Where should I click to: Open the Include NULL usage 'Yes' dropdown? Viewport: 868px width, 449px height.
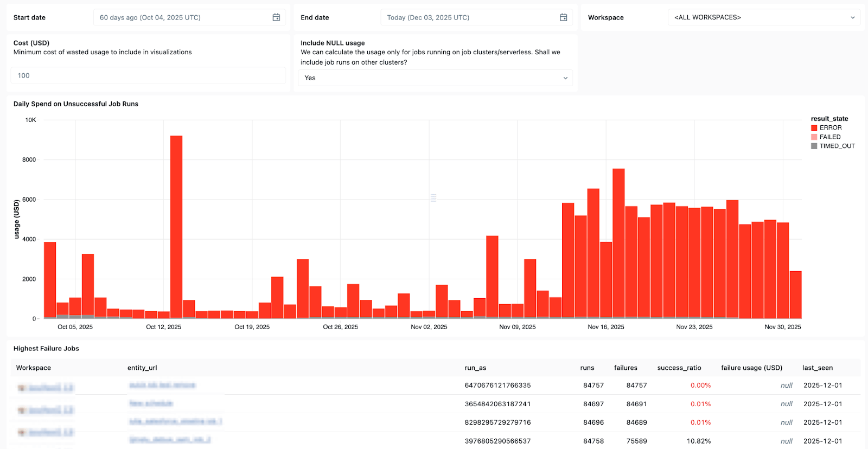pyautogui.click(x=435, y=78)
